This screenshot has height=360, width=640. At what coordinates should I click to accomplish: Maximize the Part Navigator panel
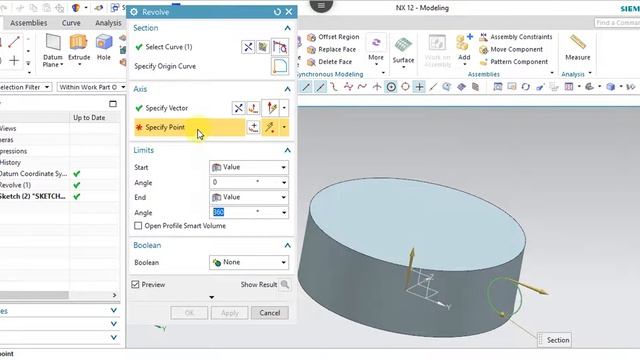(x=113, y=104)
